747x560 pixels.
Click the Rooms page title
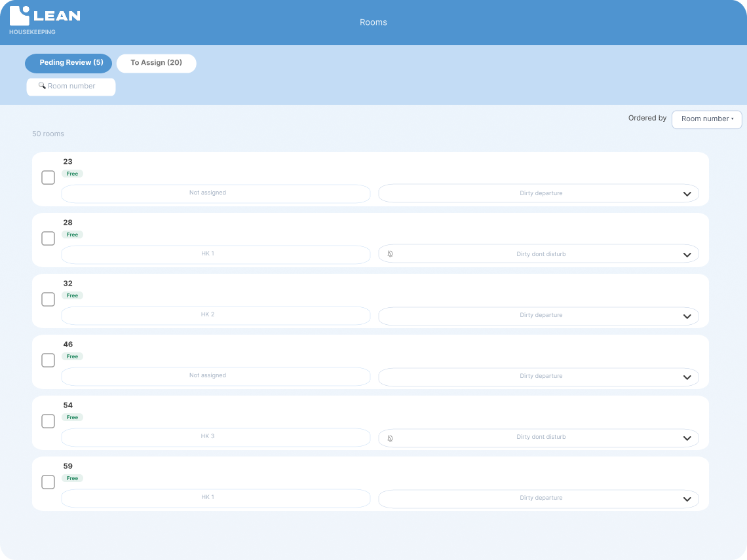click(373, 22)
